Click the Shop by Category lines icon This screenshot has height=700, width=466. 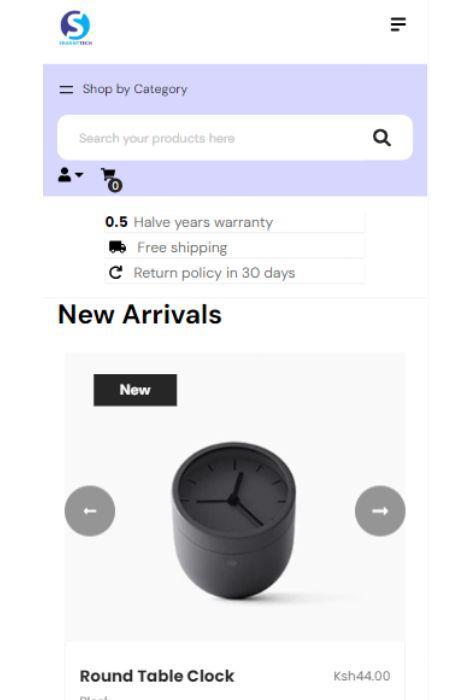click(66, 89)
